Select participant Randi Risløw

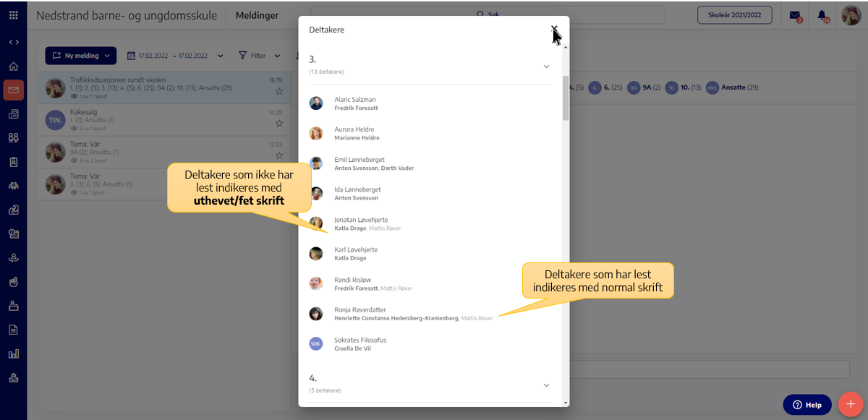point(430,283)
